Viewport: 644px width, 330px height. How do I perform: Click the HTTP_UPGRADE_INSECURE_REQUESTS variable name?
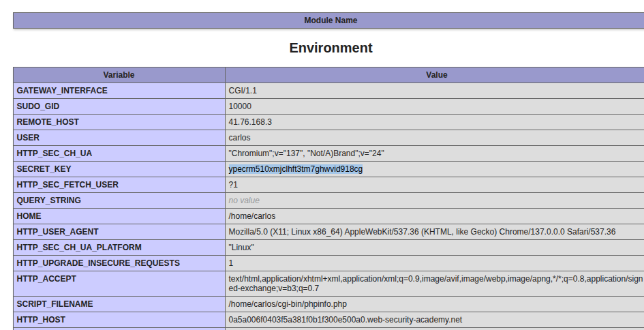point(98,263)
